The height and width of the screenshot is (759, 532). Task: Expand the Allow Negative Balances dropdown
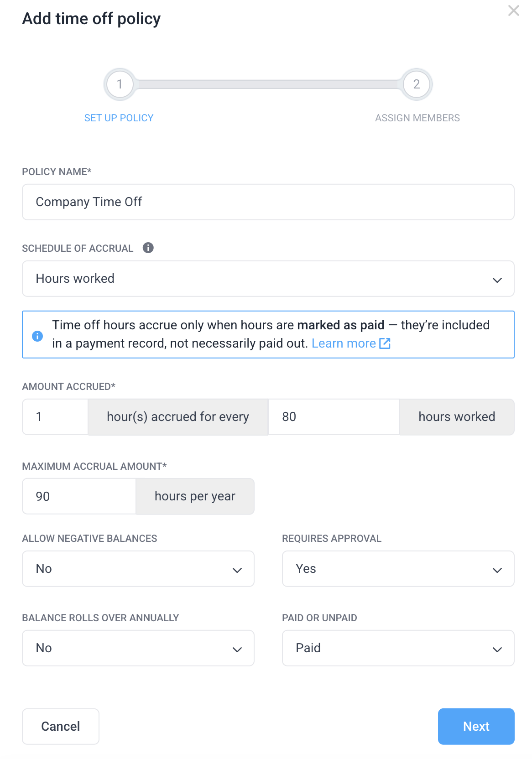click(138, 569)
